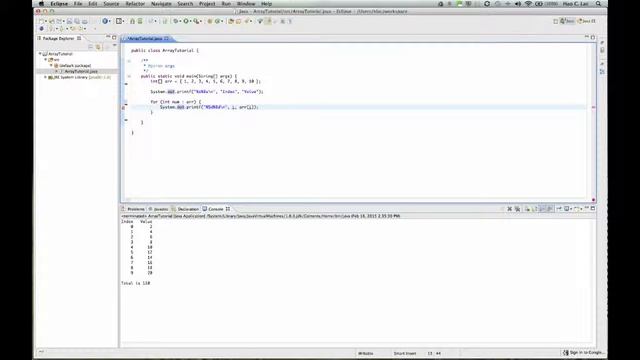Click the top icon in right trim bar
The height and width of the screenshot is (360, 640).
pos(602,42)
